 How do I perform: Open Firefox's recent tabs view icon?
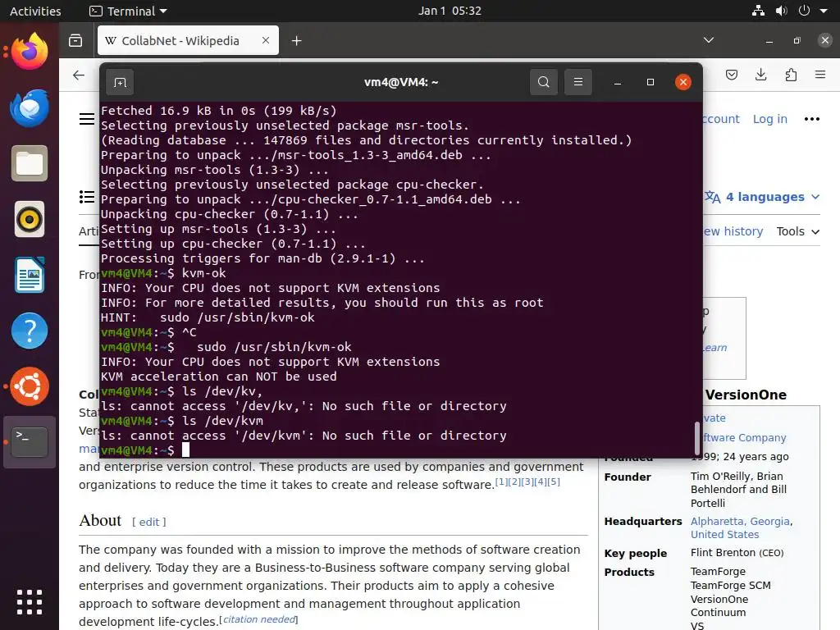click(75, 40)
